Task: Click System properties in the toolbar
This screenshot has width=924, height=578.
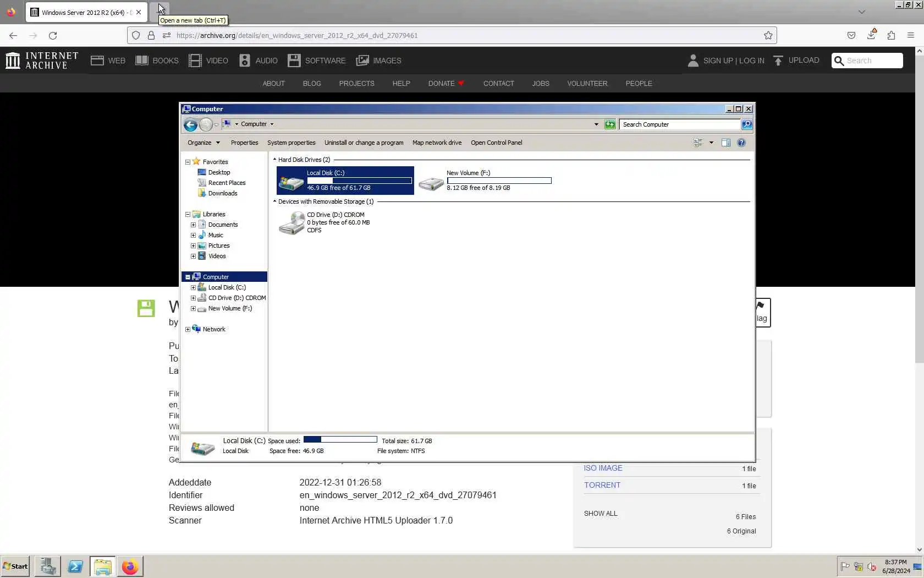Action: (x=291, y=143)
